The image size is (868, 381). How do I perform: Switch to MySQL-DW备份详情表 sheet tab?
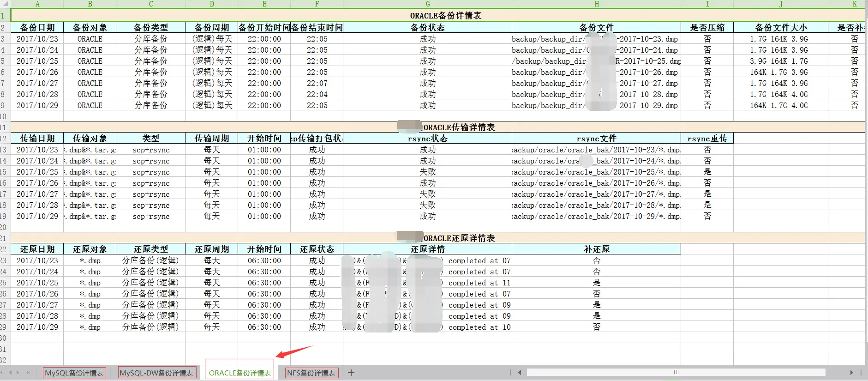pyautogui.click(x=156, y=373)
